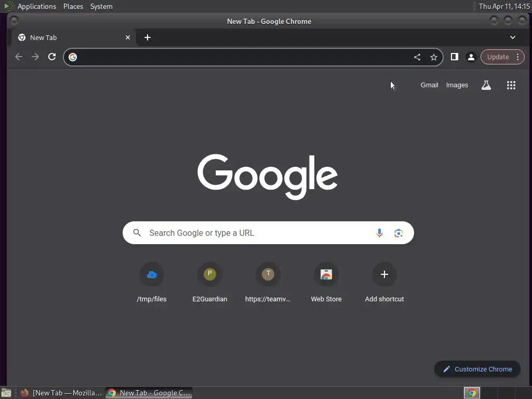
Task: Close the New Tab tab
Action: (x=128, y=37)
